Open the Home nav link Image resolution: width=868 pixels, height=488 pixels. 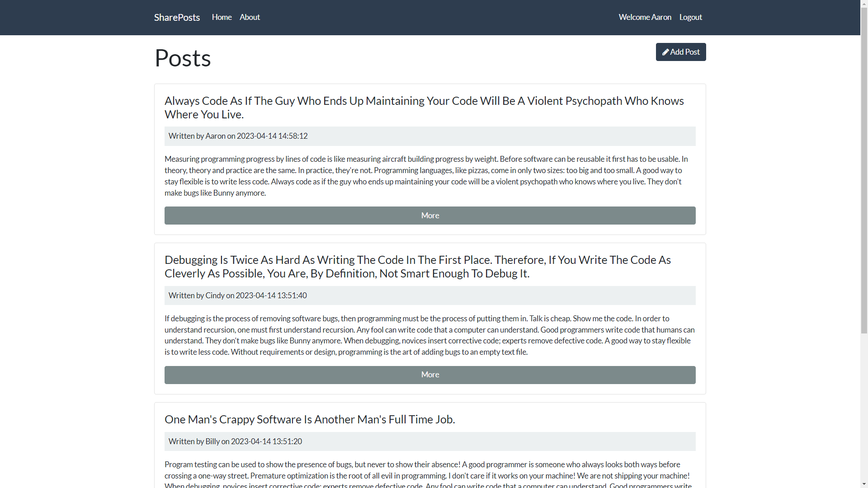pyautogui.click(x=222, y=17)
